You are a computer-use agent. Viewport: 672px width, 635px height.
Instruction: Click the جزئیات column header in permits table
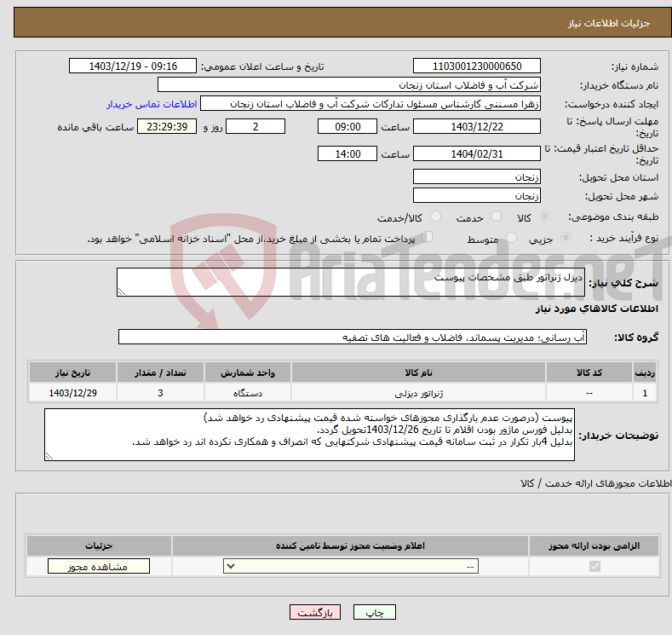tap(99, 546)
